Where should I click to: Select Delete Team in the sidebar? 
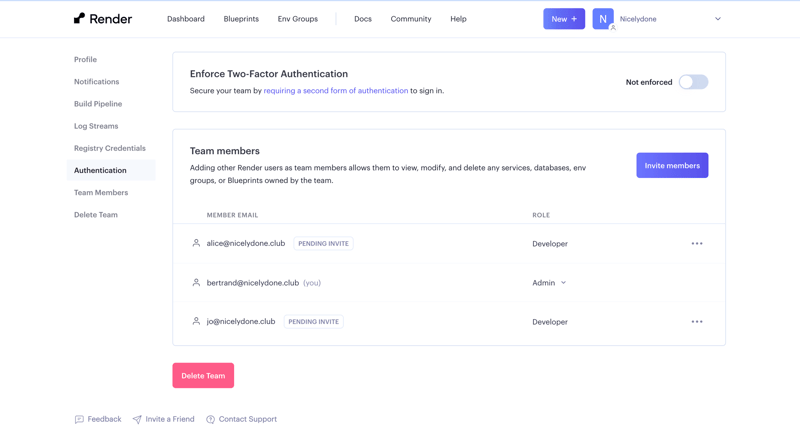click(95, 215)
